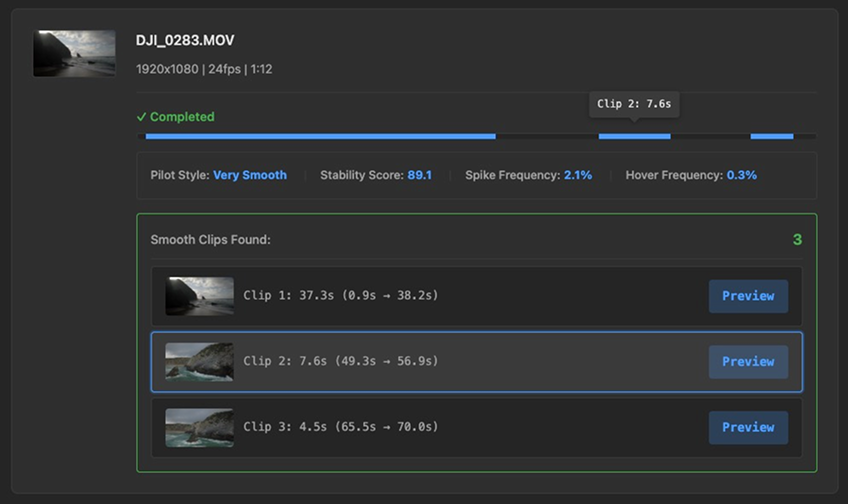Click the Clip 2: 7.6s tooltip
The width and height of the screenshot is (848, 504).
click(x=633, y=104)
